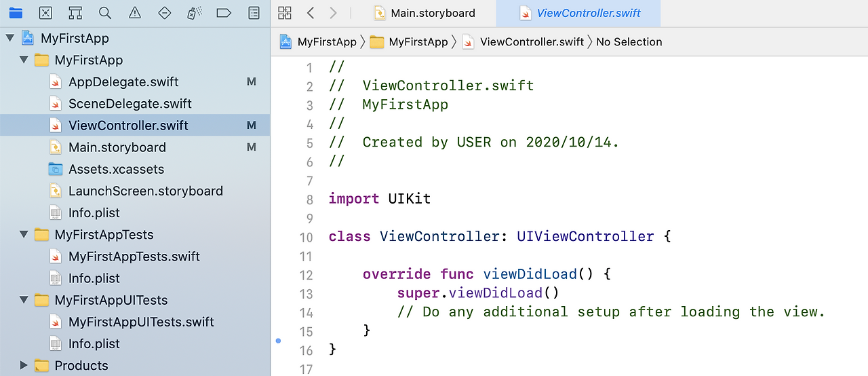Image resolution: width=868 pixels, height=376 pixels.
Task: Collapse the MyFirstAppUITests group
Action: point(24,300)
